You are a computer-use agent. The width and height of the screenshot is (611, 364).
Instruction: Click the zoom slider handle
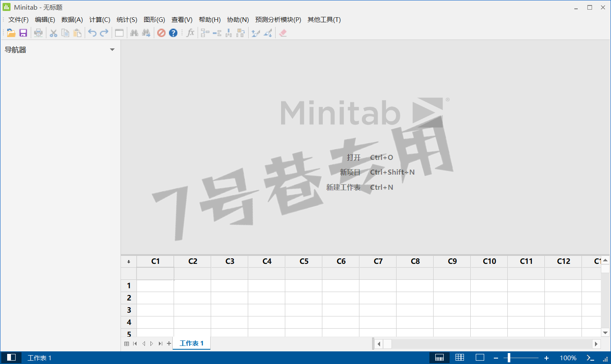coord(509,358)
